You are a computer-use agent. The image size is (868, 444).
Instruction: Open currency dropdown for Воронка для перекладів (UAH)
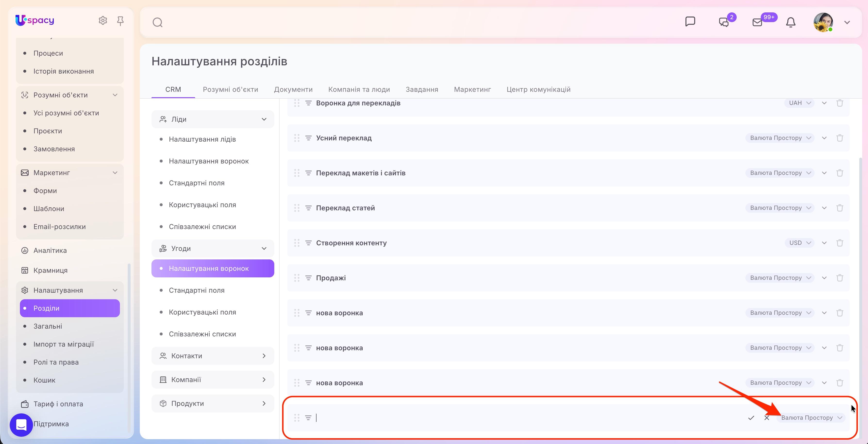(799, 103)
